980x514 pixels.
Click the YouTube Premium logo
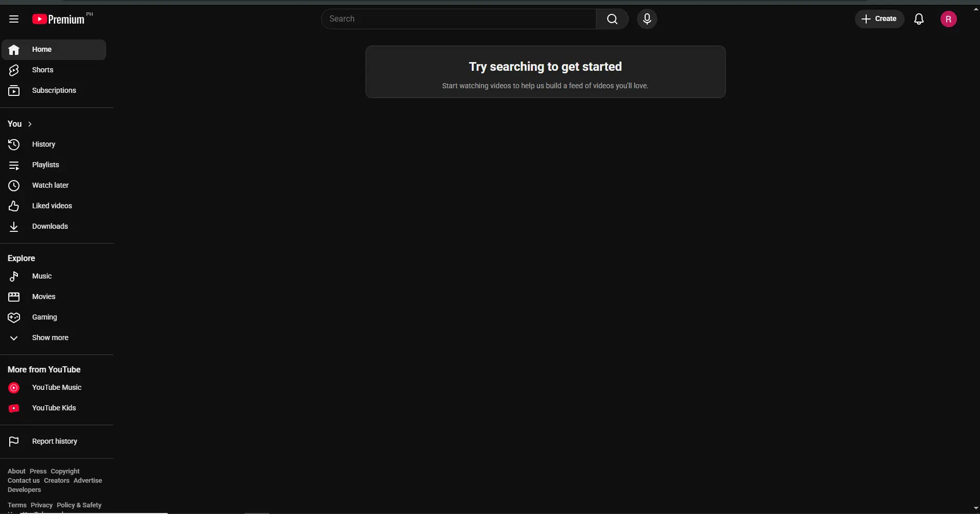point(58,19)
